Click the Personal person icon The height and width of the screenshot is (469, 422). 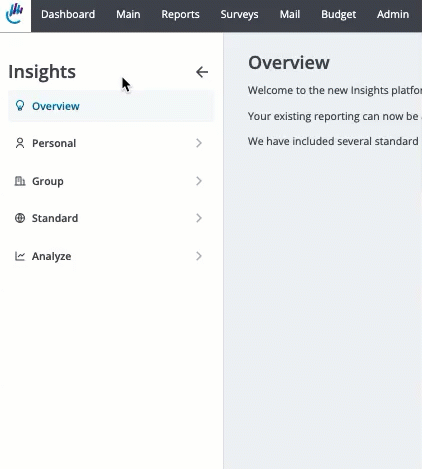(20, 143)
